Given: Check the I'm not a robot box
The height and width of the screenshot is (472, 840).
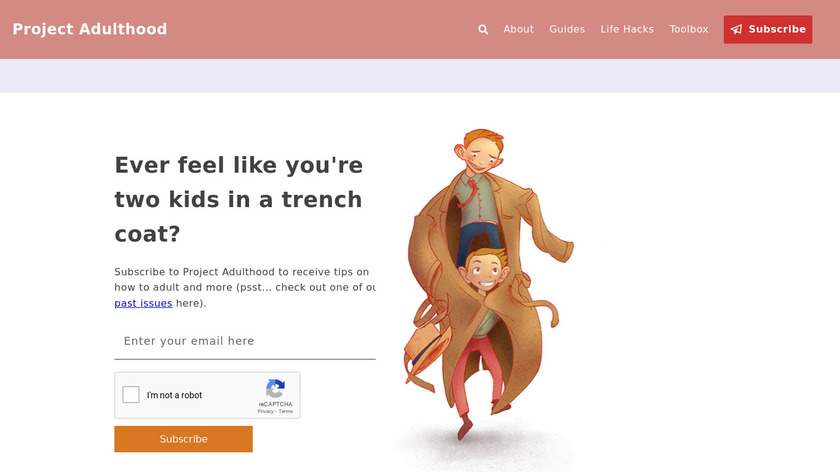Looking at the screenshot, I should point(131,395).
